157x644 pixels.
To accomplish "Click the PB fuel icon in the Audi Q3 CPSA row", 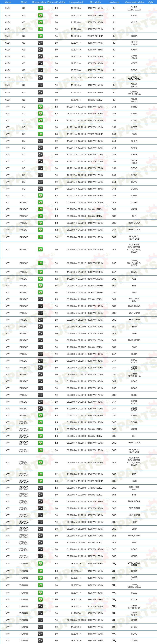I will (x=40, y=15).
